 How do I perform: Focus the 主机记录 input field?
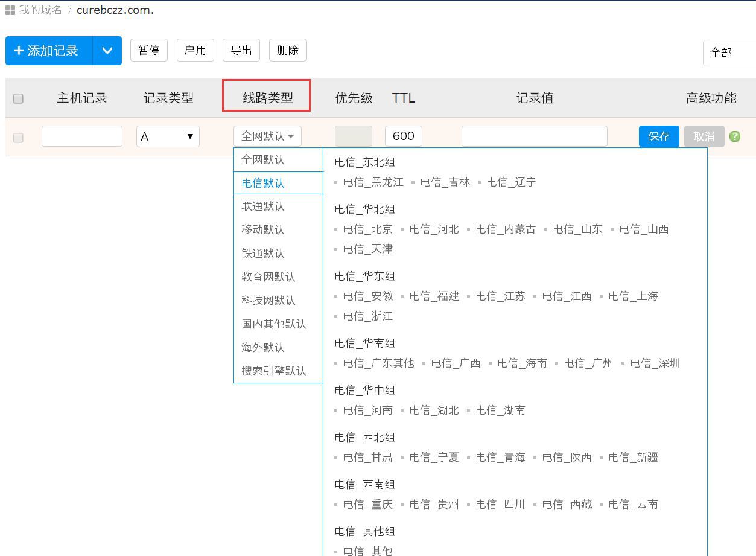click(82, 136)
